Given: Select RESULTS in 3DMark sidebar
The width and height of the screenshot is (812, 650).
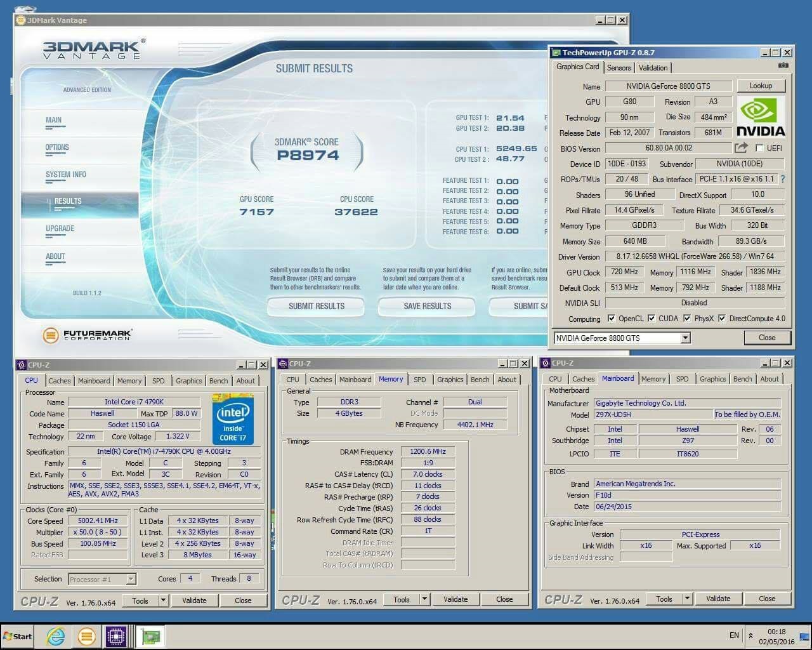Looking at the screenshot, I should 80,205.
